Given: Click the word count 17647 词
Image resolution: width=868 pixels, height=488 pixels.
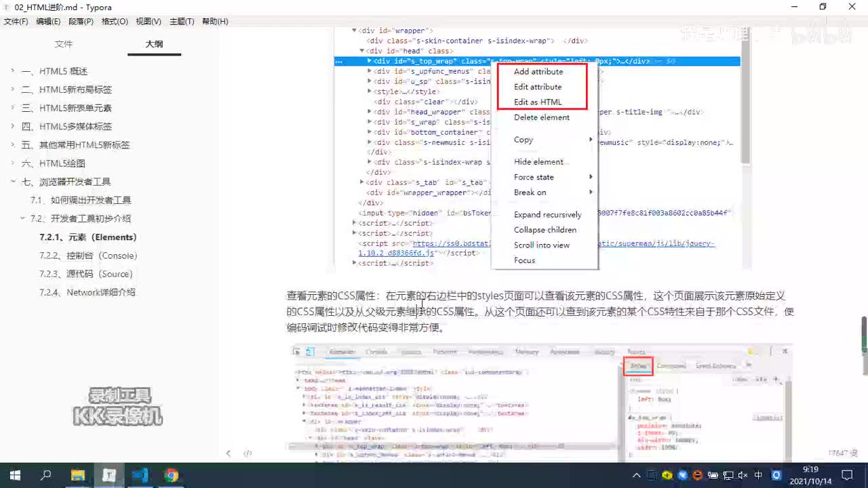Looking at the screenshot, I should [x=843, y=453].
